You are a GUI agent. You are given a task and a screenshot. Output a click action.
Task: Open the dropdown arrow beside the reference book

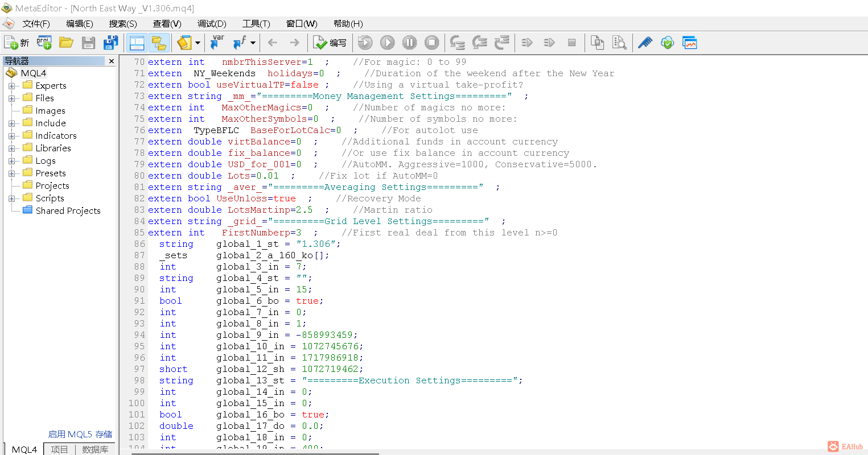pos(198,43)
